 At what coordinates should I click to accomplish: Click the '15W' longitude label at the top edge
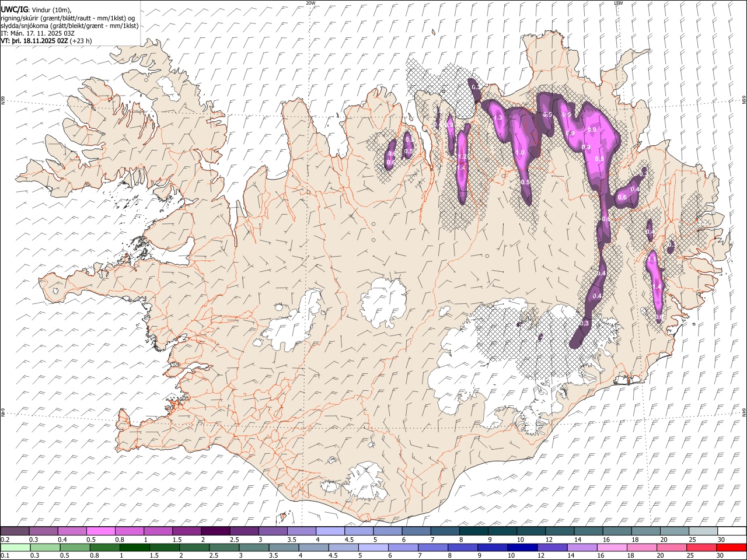(x=618, y=3)
